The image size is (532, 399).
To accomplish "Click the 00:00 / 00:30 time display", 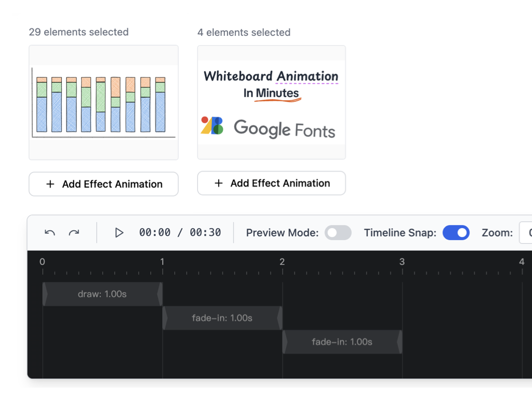I will click(180, 233).
